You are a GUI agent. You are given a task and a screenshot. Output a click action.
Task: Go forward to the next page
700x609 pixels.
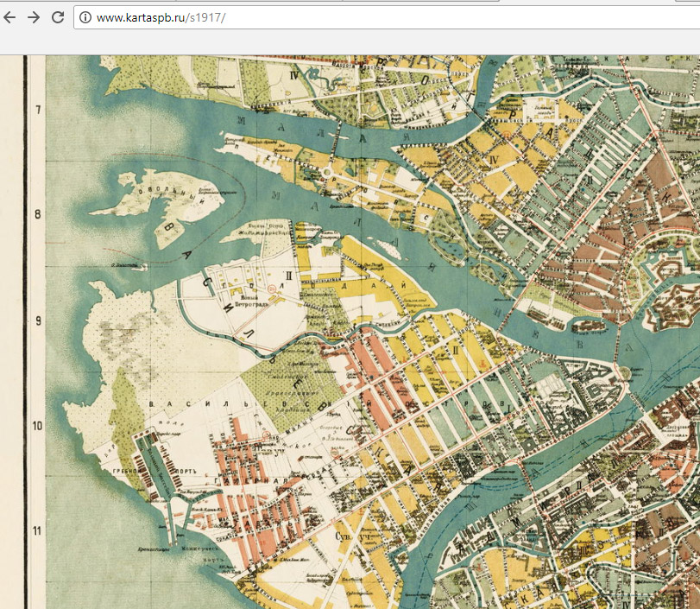click(x=34, y=17)
